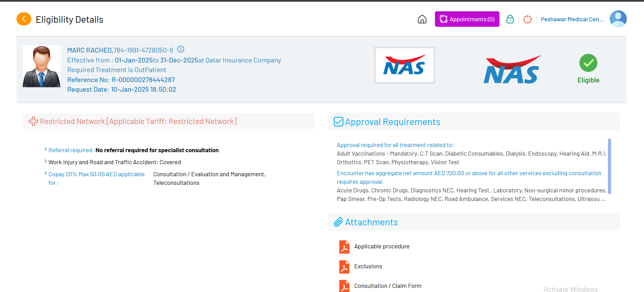Click the Referral required label

pyautogui.click(x=70, y=150)
